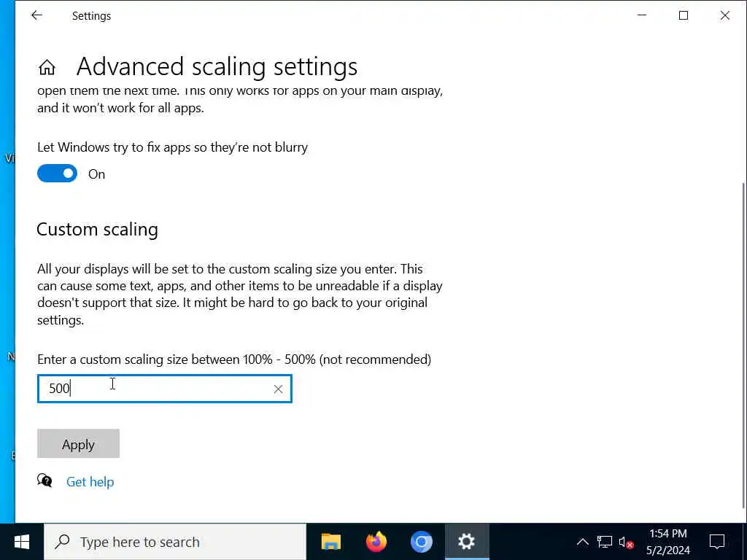Viewport: 747px width, 560px height.
Task: Open the clock and date flyout
Action: (x=668, y=542)
